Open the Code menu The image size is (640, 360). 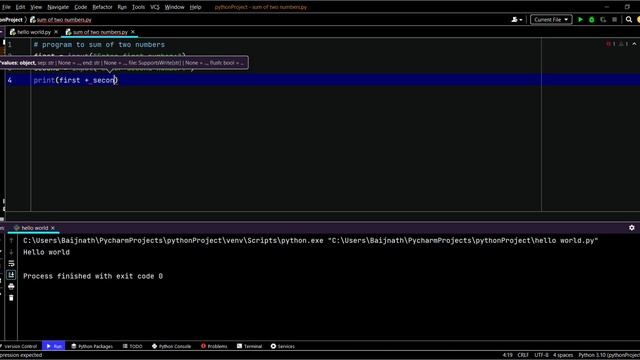coord(80,7)
